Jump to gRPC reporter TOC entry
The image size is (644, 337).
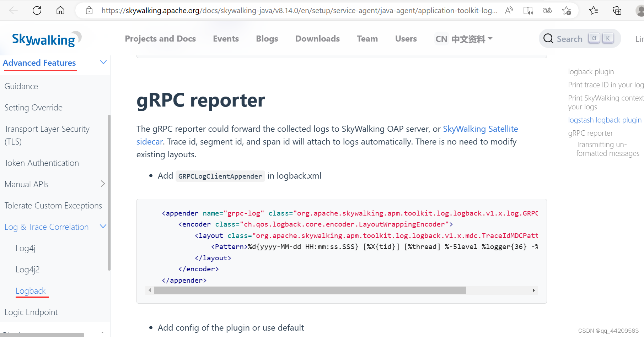point(590,133)
